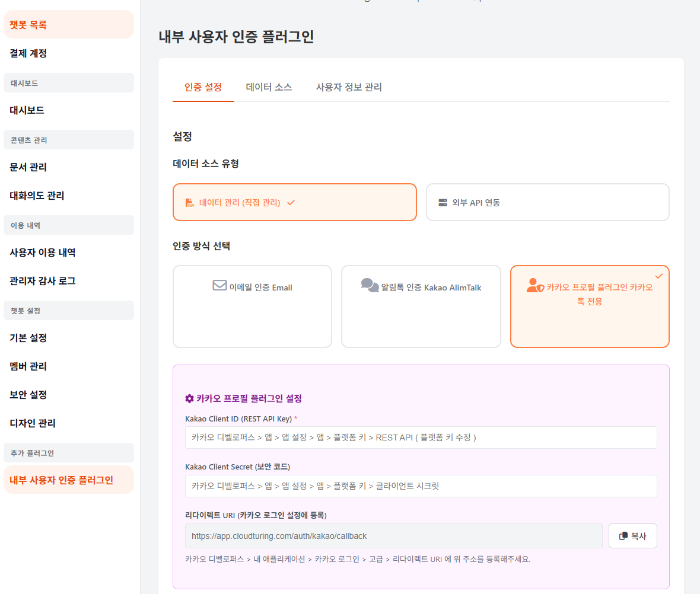700x594 pixels.
Task: Select 알림톡 인증 Kakao AlimTalk method
Action: tap(421, 306)
